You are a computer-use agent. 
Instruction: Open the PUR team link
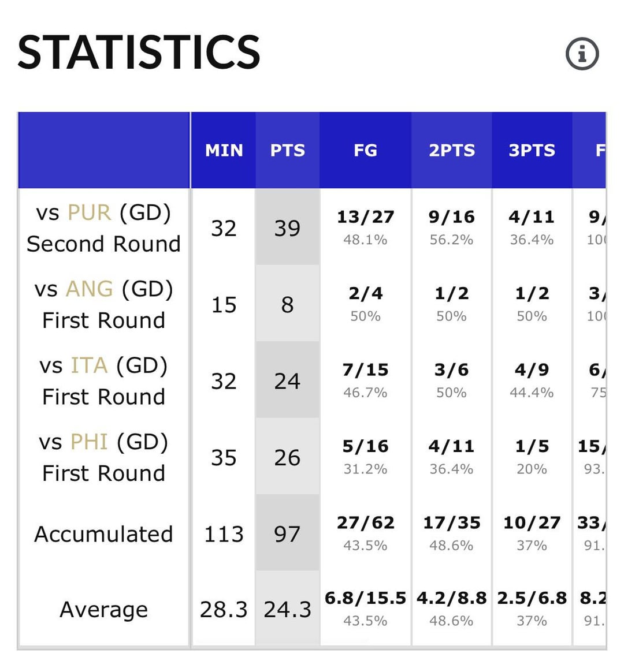pos(89,212)
